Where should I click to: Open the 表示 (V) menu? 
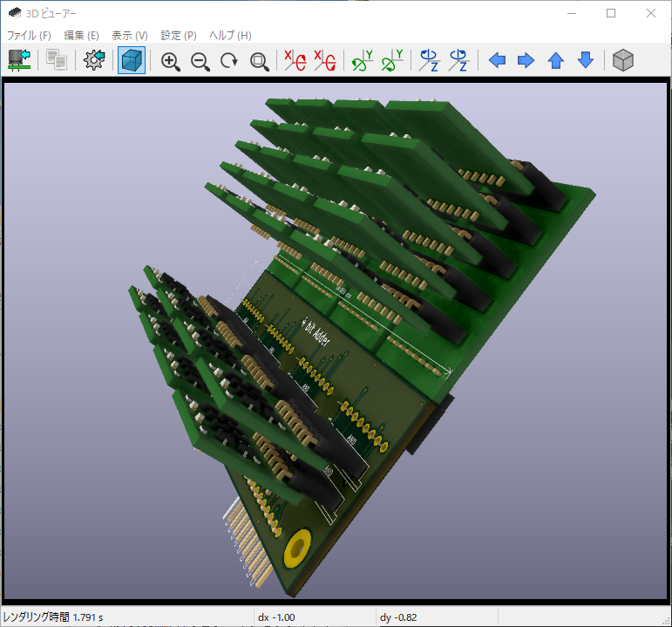click(x=129, y=35)
